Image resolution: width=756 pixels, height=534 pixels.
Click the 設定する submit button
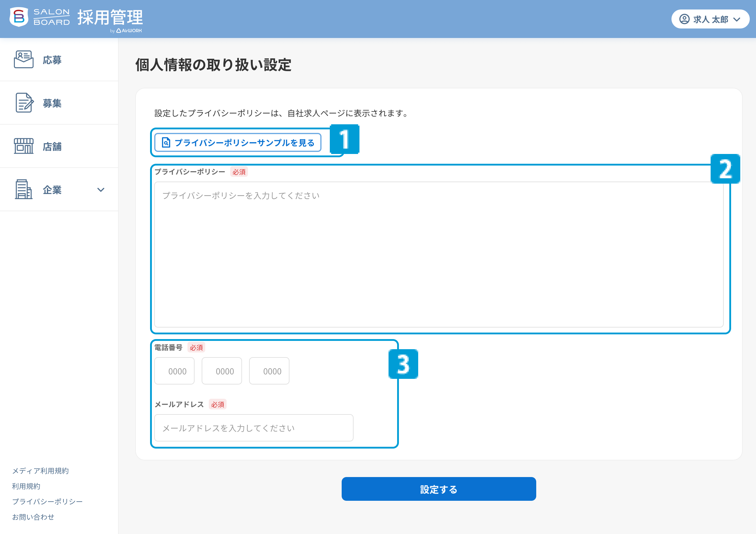[439, 489]
